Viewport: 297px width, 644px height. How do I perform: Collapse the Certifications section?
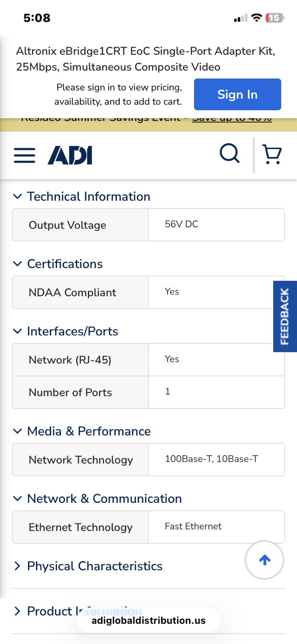pyautogui.click(x=58, y=264)
